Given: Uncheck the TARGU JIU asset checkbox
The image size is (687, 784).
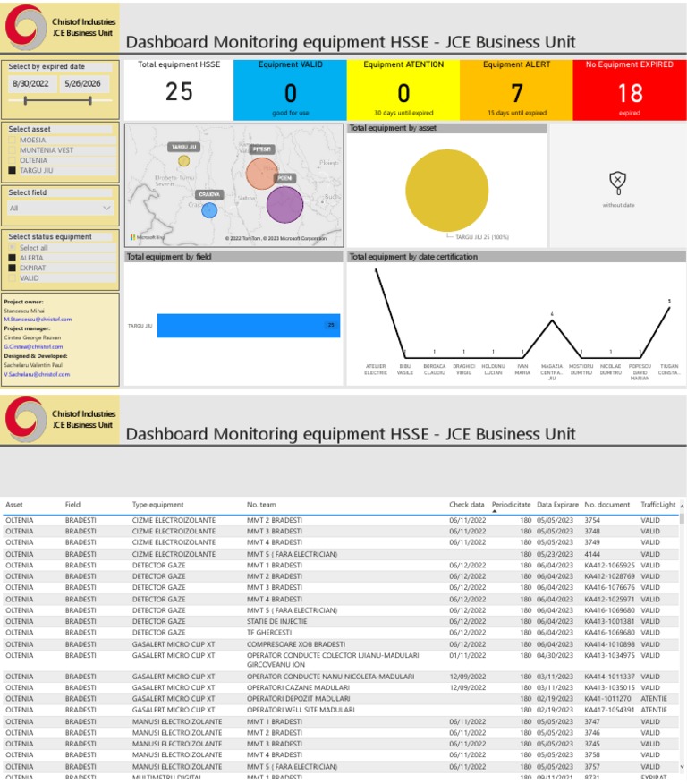Looking at the screenshot, I should [x=12, y=171].
